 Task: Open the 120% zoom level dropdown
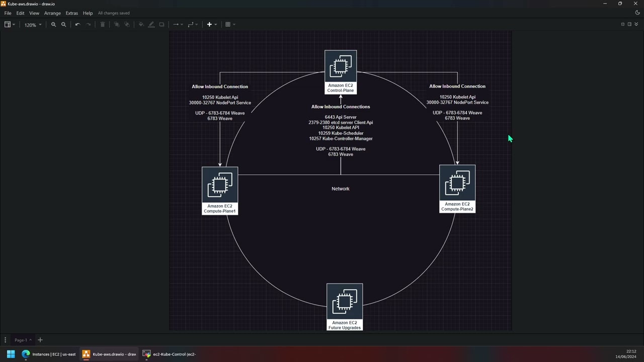pos(33,25)
